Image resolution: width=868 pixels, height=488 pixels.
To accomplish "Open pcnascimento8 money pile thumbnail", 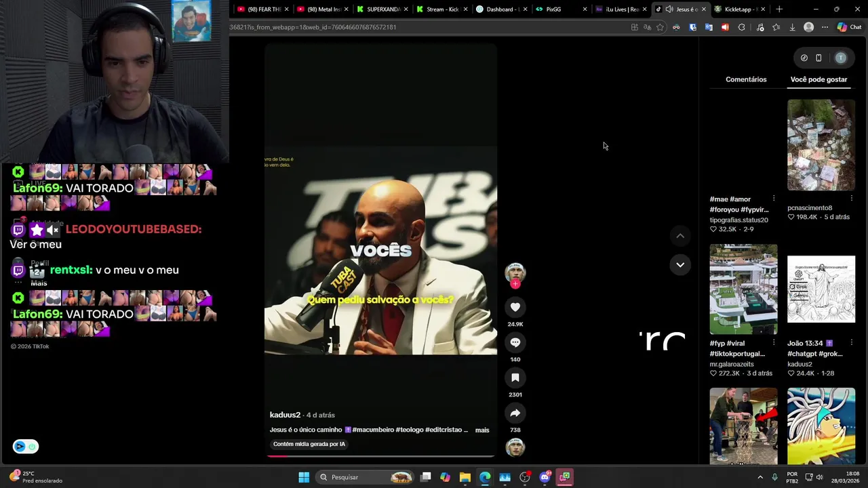I will point(821,145).
